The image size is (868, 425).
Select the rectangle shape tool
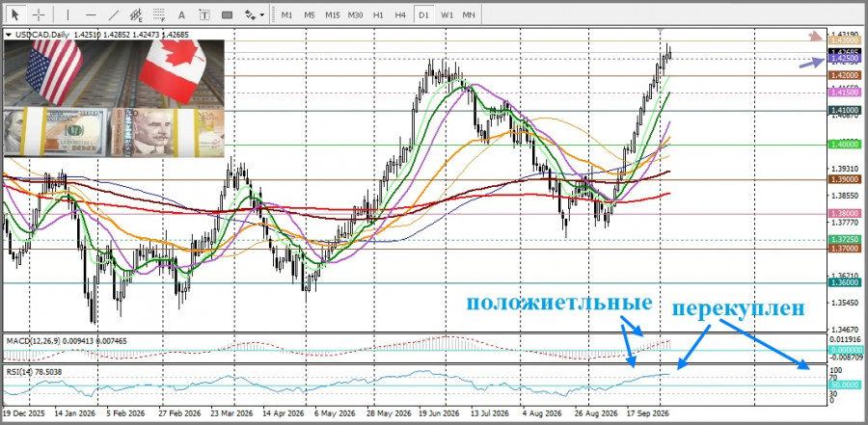(227, 15)
